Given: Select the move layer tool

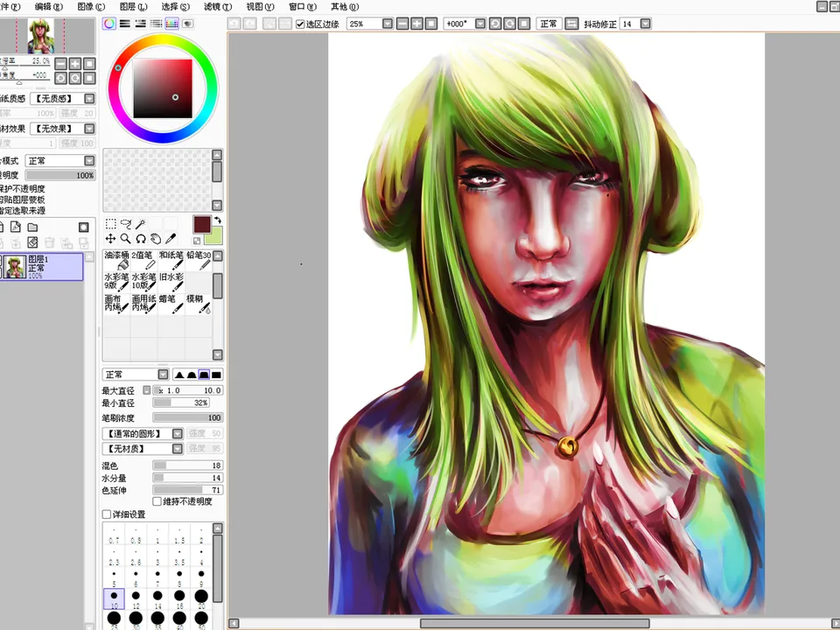Looking at the screenshot, I should 111,239.
